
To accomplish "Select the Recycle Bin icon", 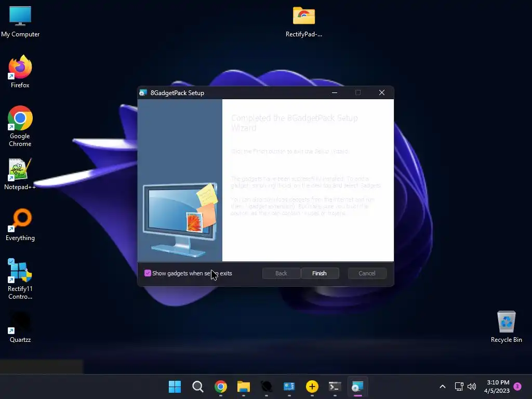I will pyautogui.click(x=506, y=327).
